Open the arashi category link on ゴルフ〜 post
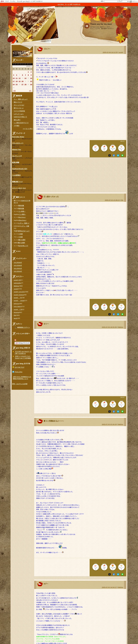The height and width of the screenshot is (644, 138). coord(121,52)
